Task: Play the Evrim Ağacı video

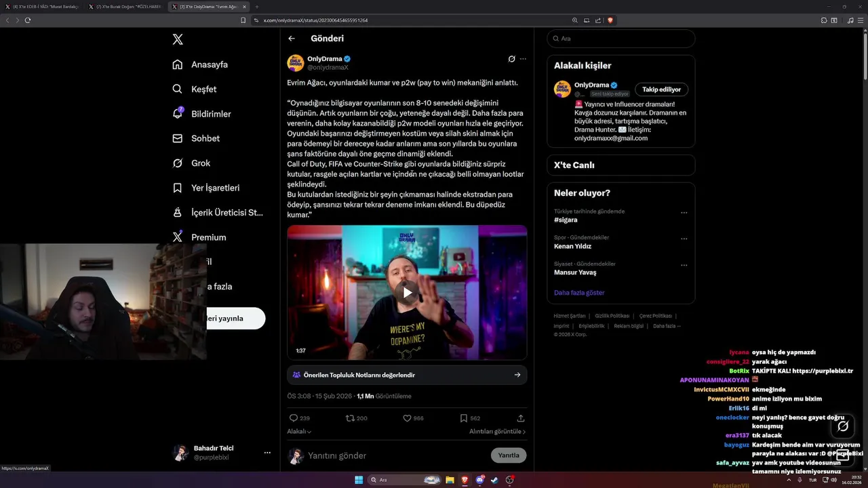Action: [x=407, y=293]
